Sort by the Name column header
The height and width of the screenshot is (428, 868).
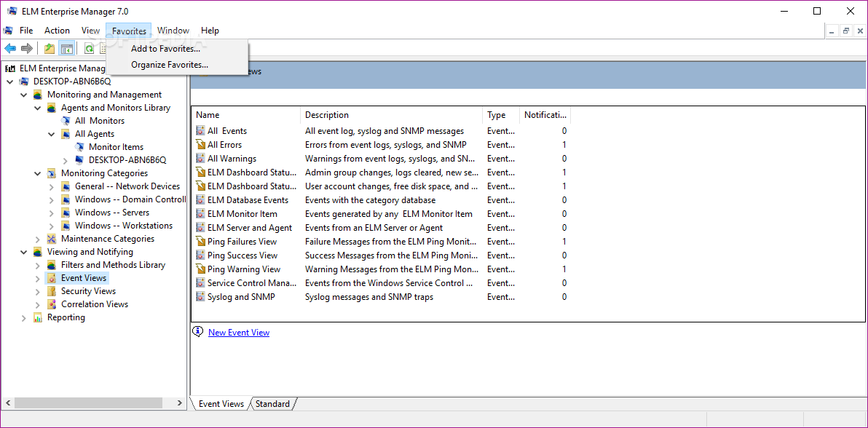246,114
